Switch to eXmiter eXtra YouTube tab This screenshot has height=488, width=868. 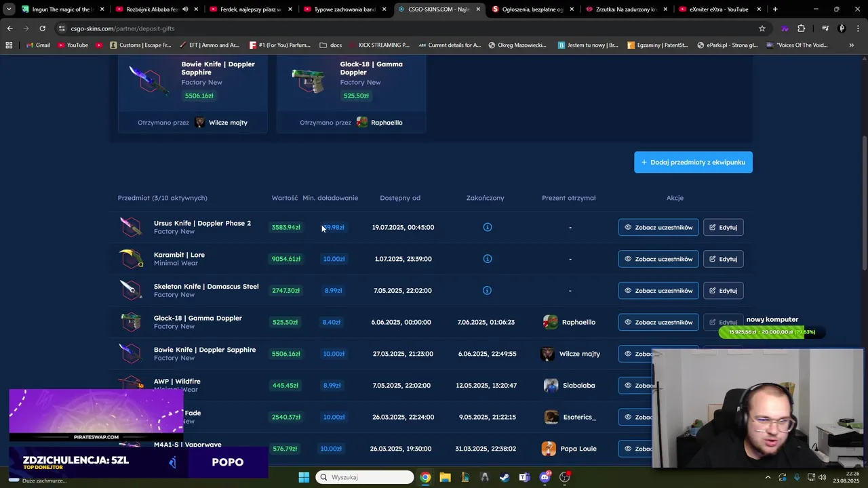719,9
